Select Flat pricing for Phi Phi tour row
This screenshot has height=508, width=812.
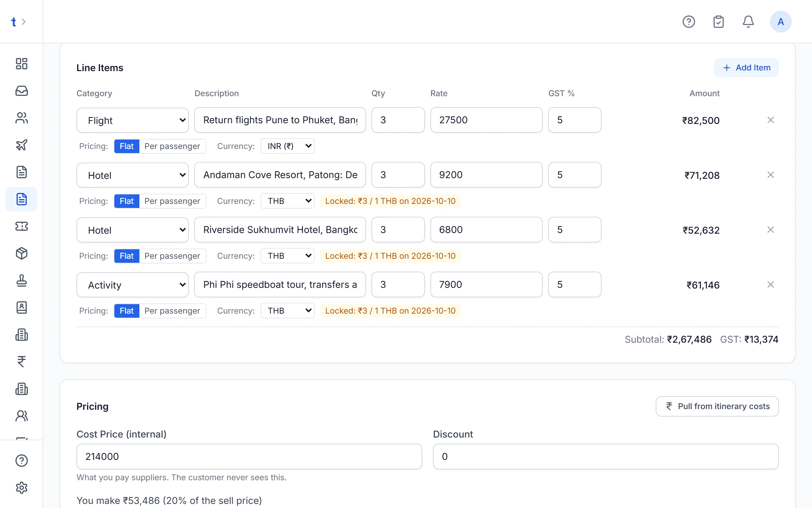click(x=127, y=311)
